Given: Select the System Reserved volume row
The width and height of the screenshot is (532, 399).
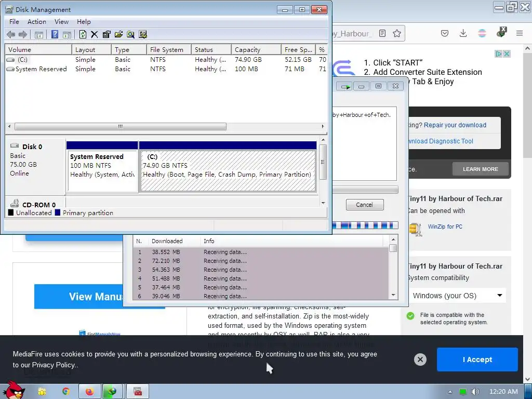Looking at the screenshot, I should 166,69.
